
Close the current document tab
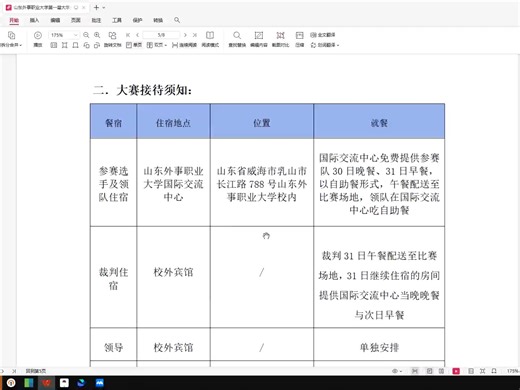pyautogui.click(x=84, y=7)
